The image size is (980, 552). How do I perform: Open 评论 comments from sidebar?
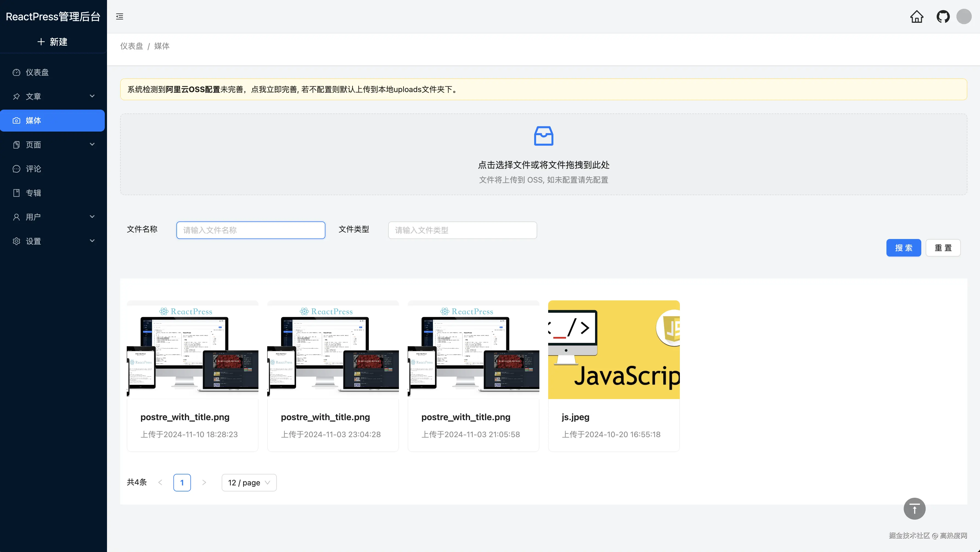pos(33,169)
